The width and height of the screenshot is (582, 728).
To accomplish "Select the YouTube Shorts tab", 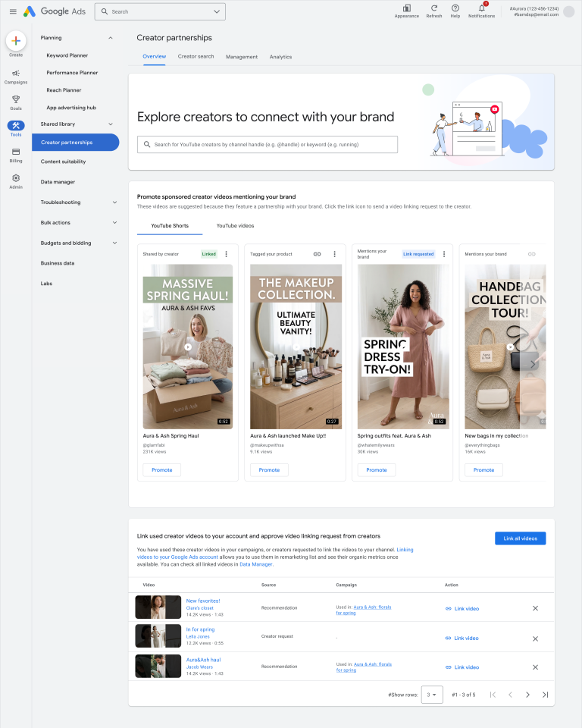I will click(170, 226).
